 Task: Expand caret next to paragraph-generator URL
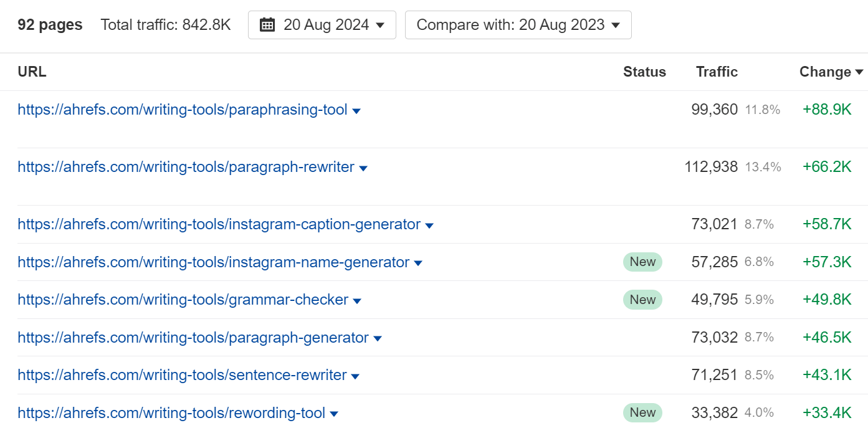point(378,339)
